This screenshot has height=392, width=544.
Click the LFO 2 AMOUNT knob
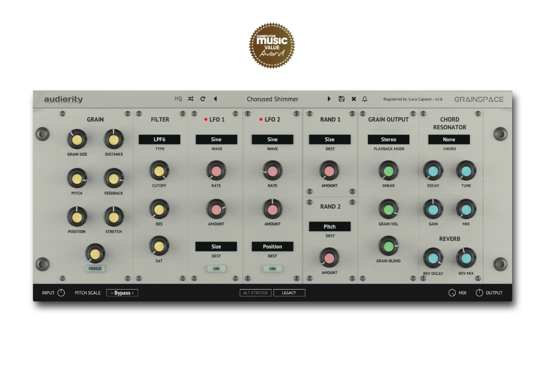[272, 209]
